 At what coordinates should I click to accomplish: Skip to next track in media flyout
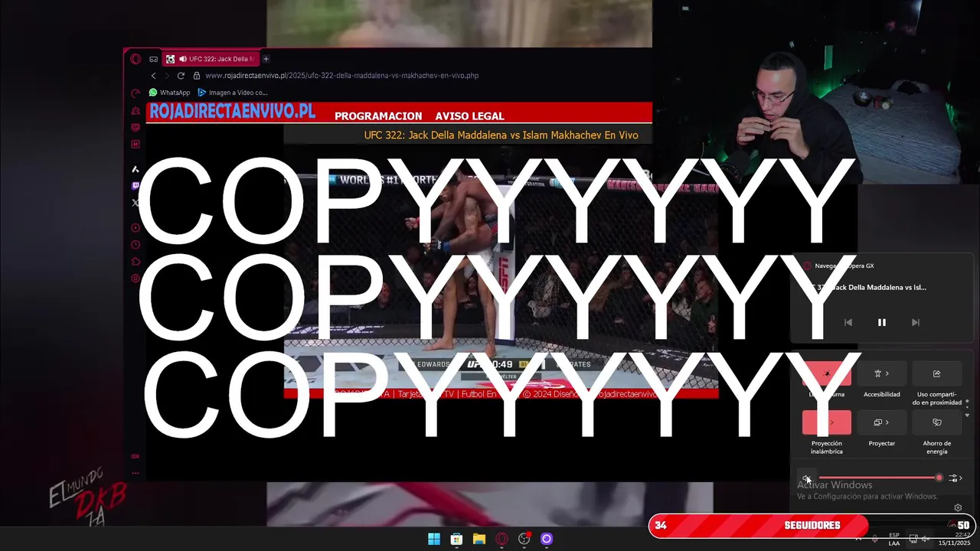tap(915, 323)
